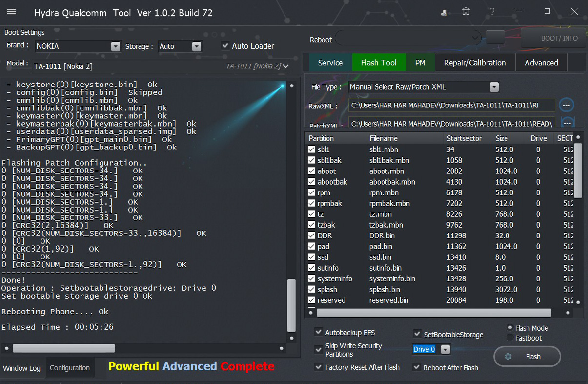Open the Advanced tab

coord(542,63)
